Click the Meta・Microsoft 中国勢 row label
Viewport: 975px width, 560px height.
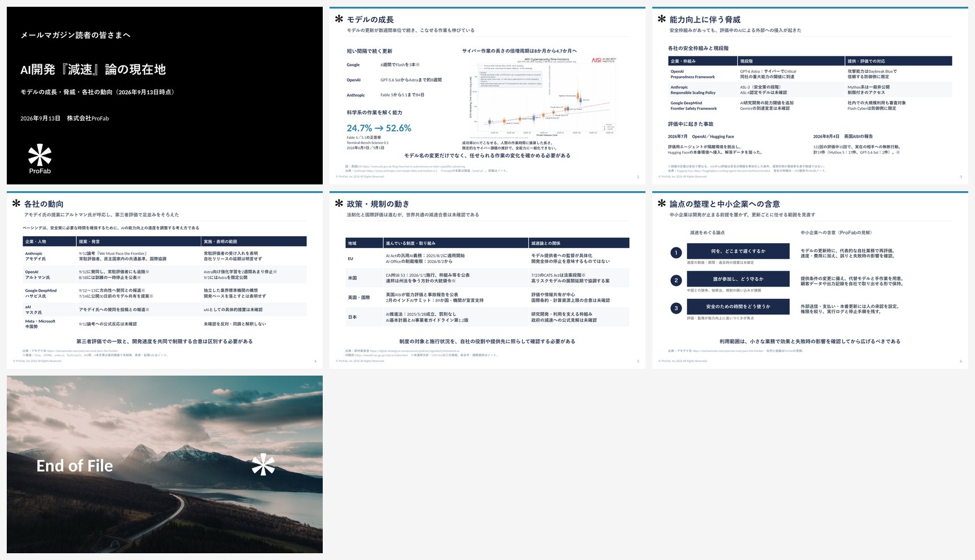pos(40,324)
